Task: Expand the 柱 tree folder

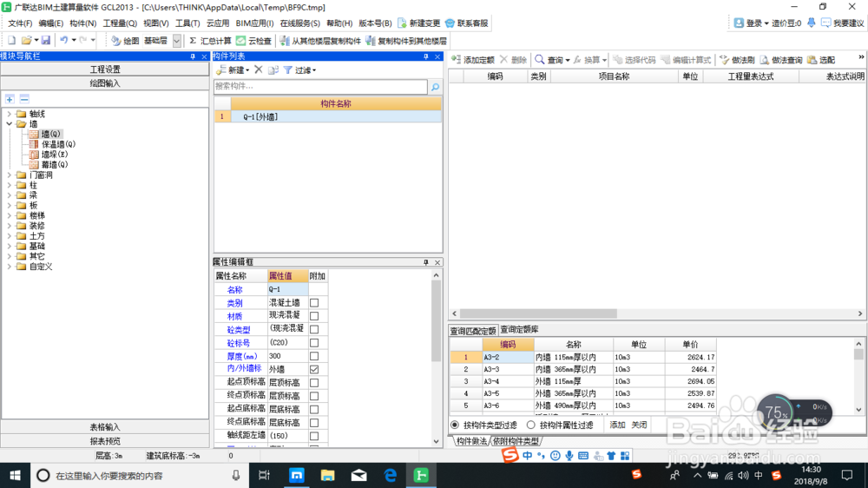Action: click(9, 185)
